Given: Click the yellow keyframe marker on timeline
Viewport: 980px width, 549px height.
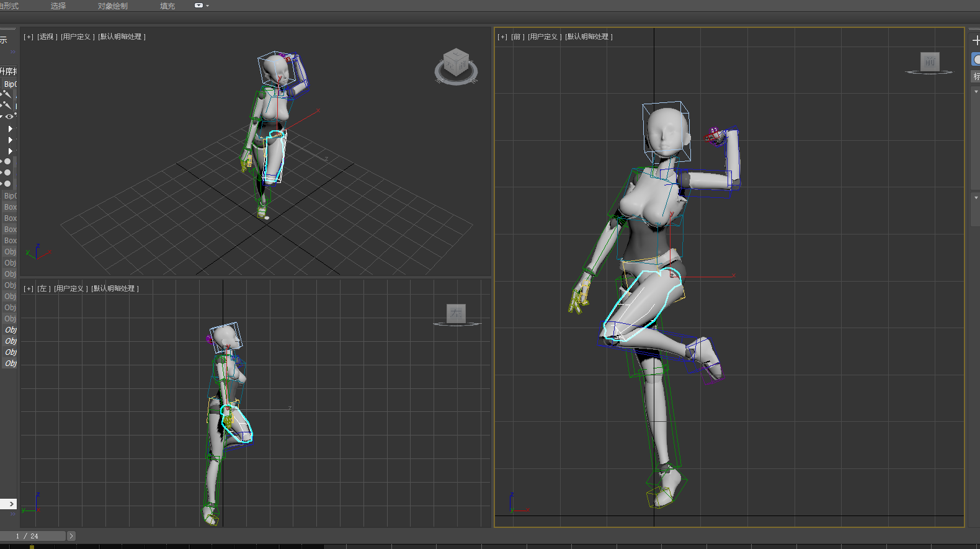Looking at the screenshot, I should click(x=32, y=547).
